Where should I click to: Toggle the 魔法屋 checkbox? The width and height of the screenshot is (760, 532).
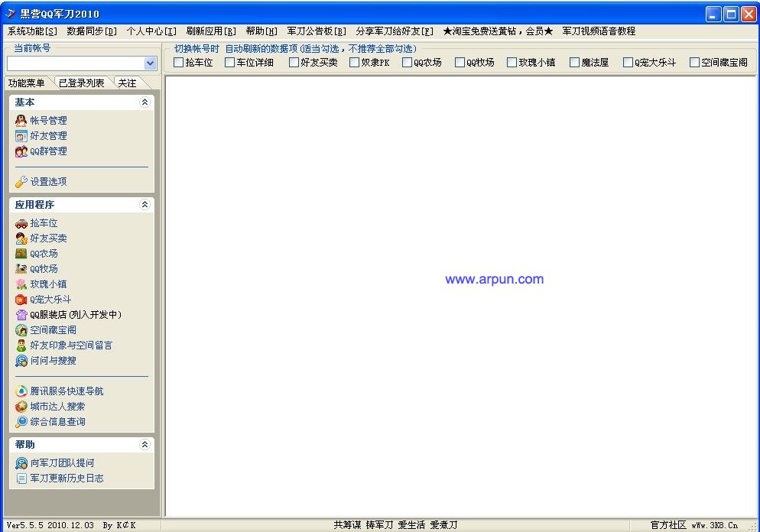574,63
